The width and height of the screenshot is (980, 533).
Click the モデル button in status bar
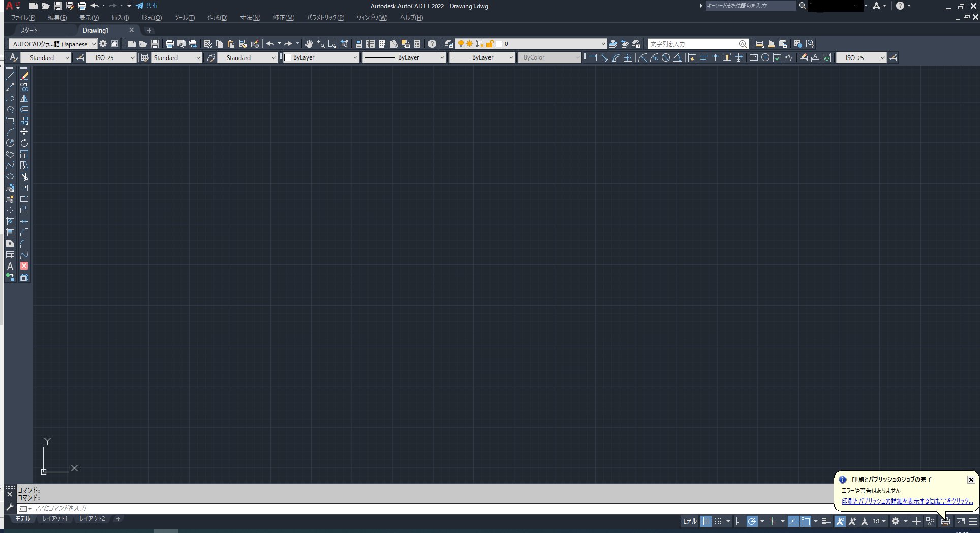click(689, 521)
